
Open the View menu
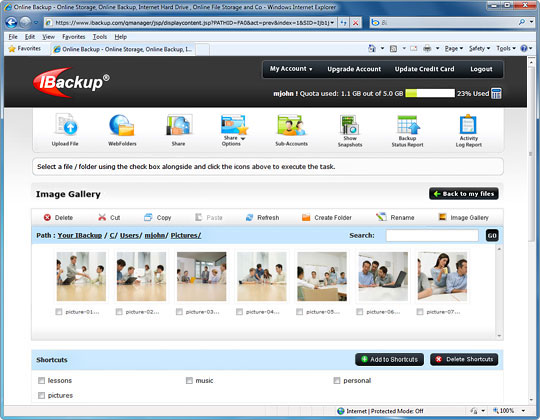(x=48, y=37)
